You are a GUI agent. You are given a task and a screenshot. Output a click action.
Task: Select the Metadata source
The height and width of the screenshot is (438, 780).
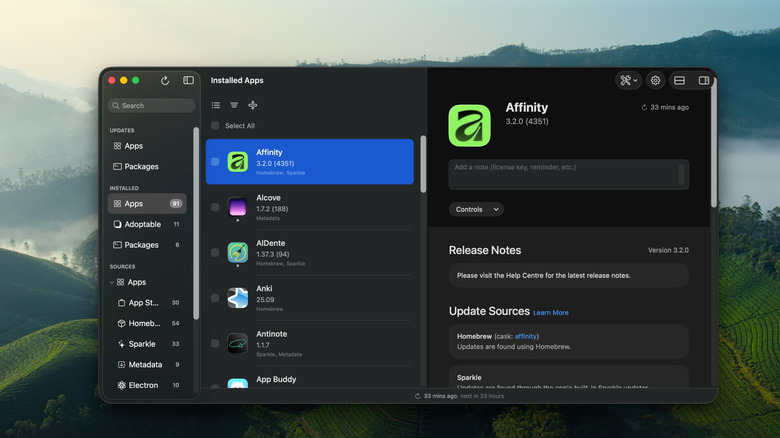147,365
